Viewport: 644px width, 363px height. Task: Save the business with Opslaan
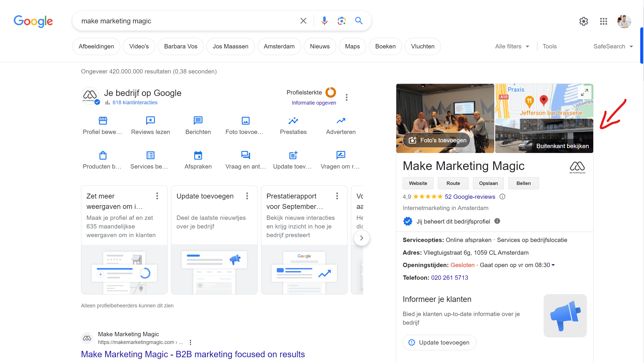(489, 183)
